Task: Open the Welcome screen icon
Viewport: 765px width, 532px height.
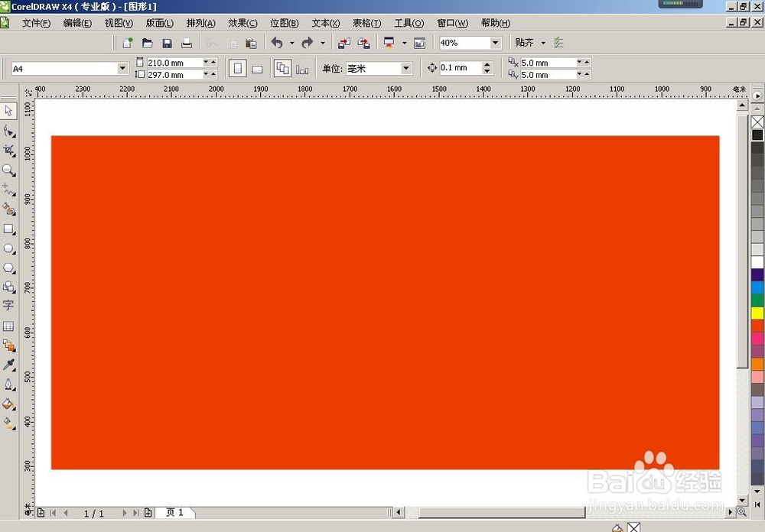Action: coord(419,43)
